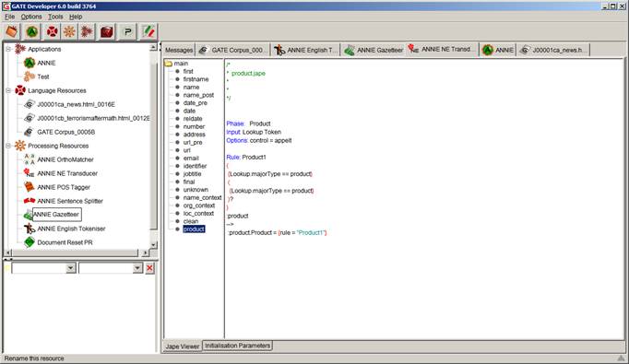Viewport: 629px width, 364px height.
Task: Click the P plugins manager toolbar icon
Action: tap(128, 31)
